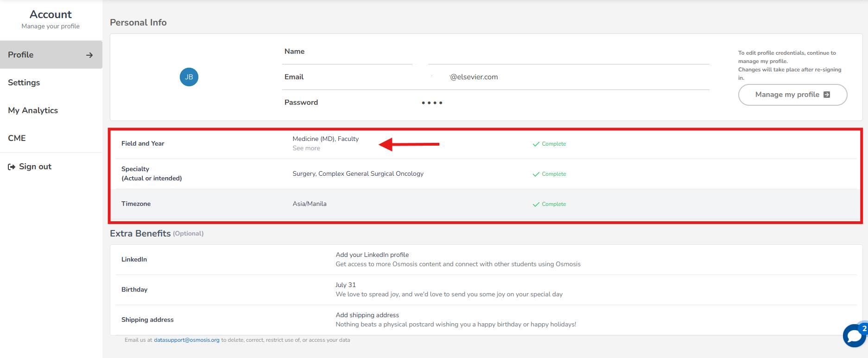The width and height of the screenshot is (868, 358).
Task: Click the datasupport@osmosis.org email link
Action: click(186, 340)
